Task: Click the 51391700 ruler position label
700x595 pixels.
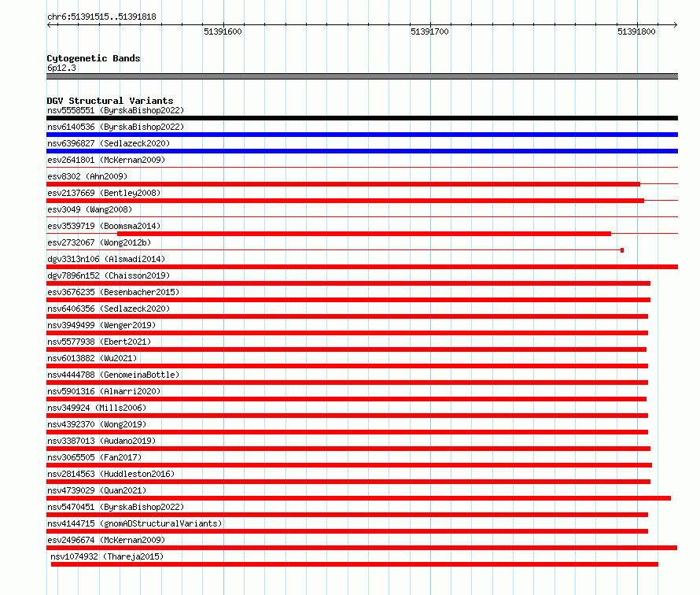Action: [429, 31]
